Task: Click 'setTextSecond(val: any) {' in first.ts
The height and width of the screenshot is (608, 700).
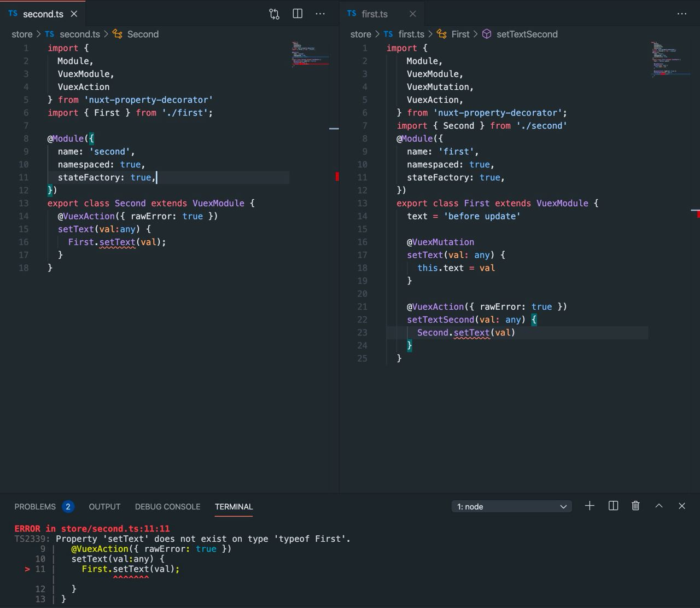Action: (x=472, y=320)
